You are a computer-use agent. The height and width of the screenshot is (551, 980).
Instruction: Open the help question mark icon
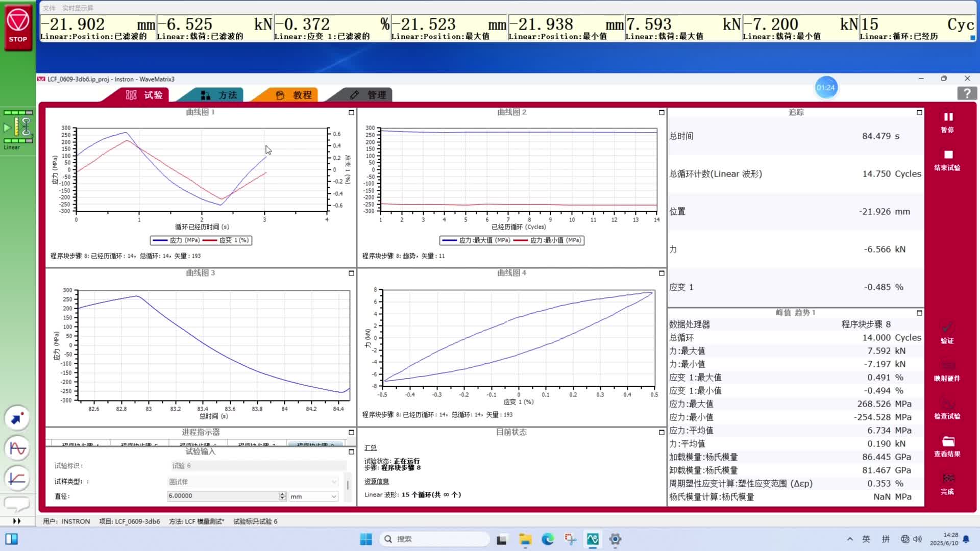pyautogui.click(x=966, y=93)
